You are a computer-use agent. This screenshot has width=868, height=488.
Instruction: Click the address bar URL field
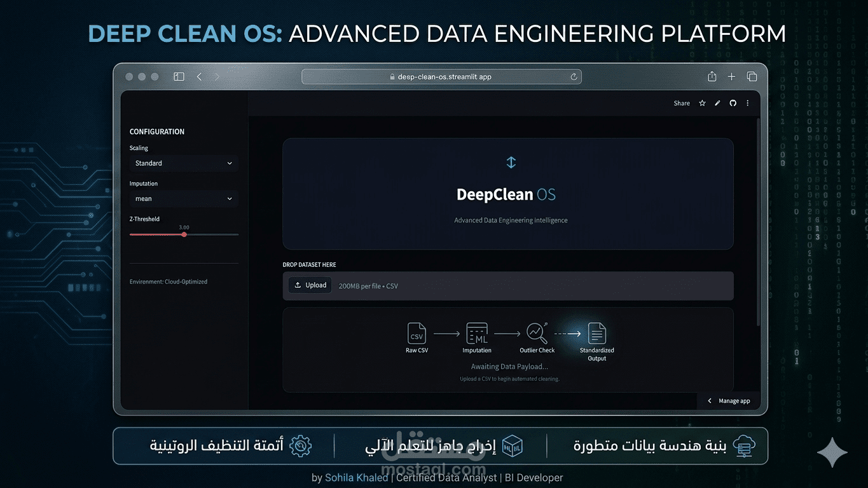pos(441,77)
